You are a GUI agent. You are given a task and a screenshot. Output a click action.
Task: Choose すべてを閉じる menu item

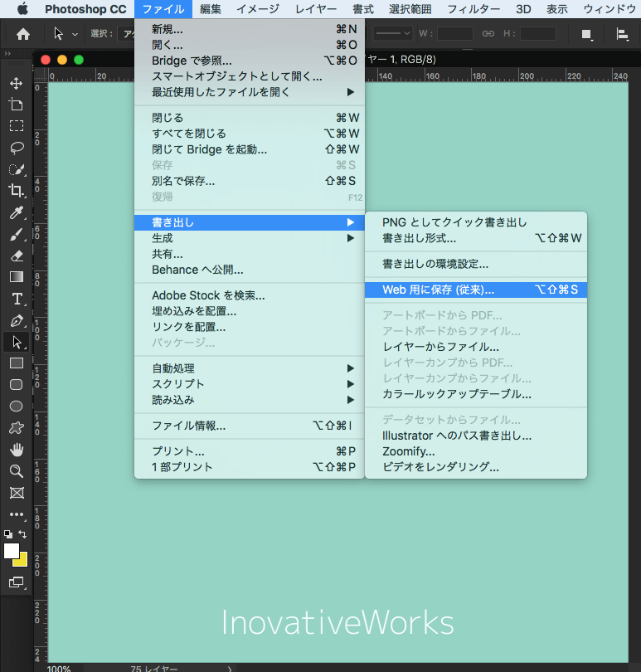point(250,134)
